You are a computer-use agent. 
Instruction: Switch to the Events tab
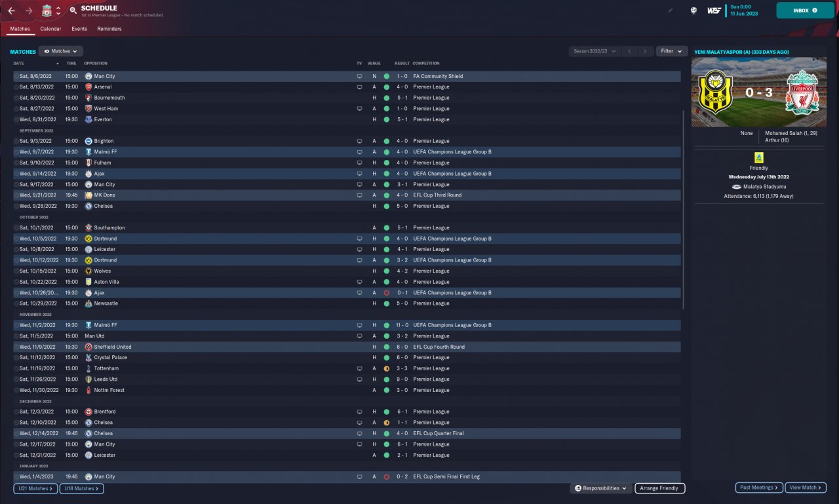[79, 29]
